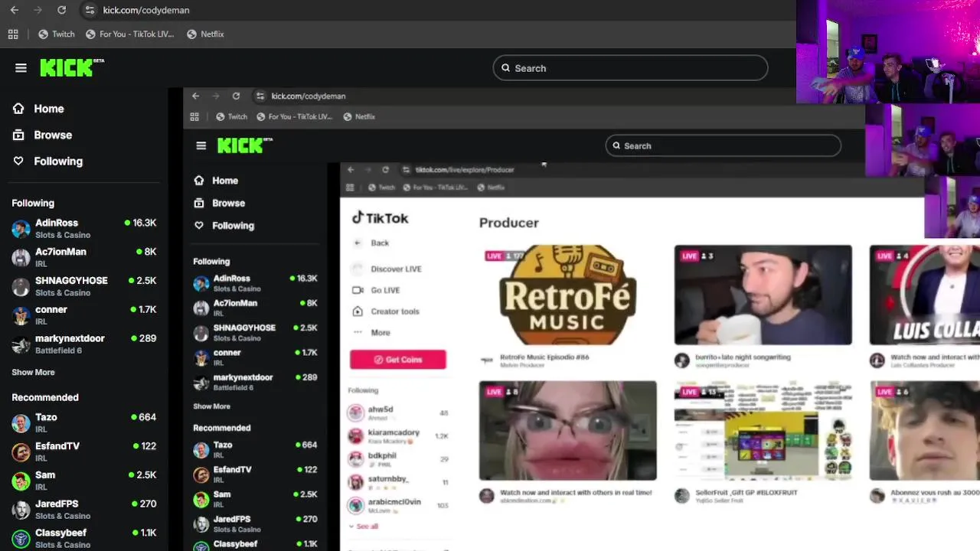Open the outer Kick hamburger menu
Image resolution: width=980 pixels, height=551 pixels.
coord(21,68)
